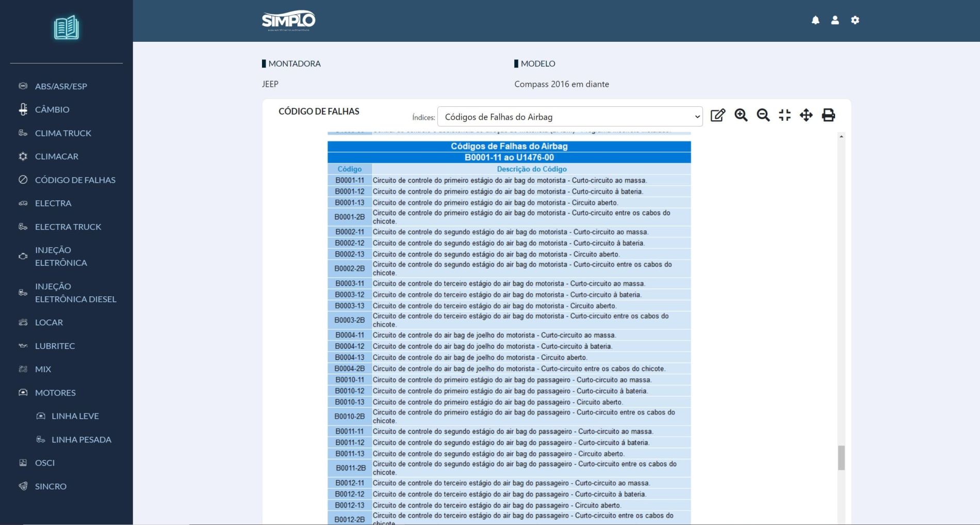Image resolution: width=980 pixels, height=525 pixels.
Task: Select LINHA PESADA submenu item
Action: click(81, 439)
